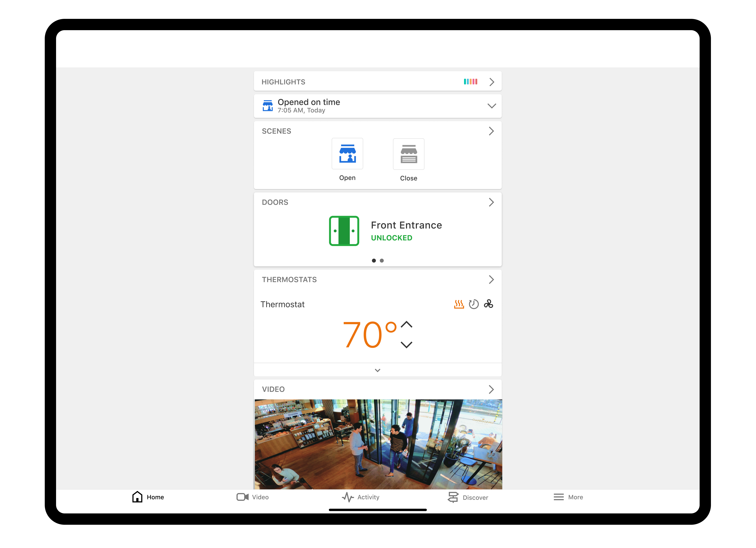756x548 pixels.
Task: Activate the Close scene icon
Action: click(x=408, y=154)
